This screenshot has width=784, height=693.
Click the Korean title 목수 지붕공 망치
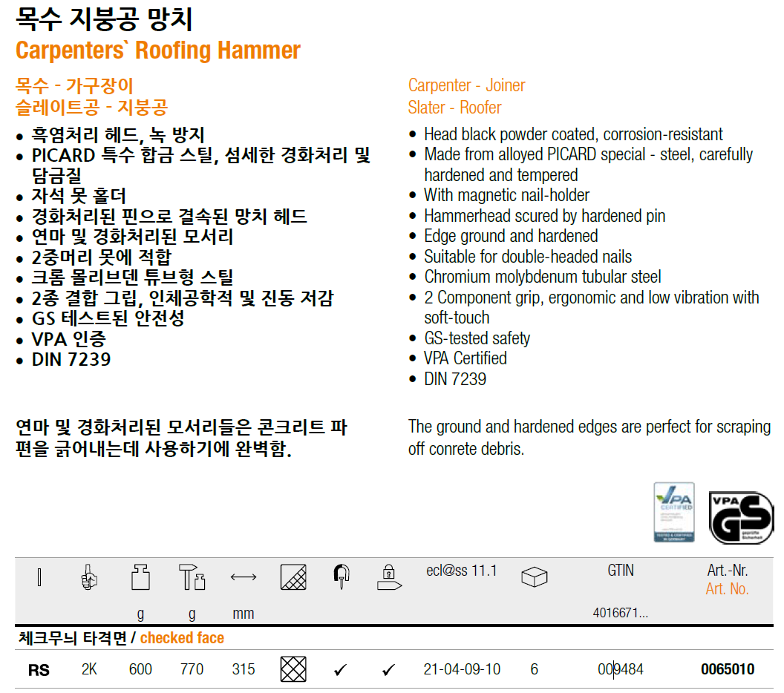(104, 19)
